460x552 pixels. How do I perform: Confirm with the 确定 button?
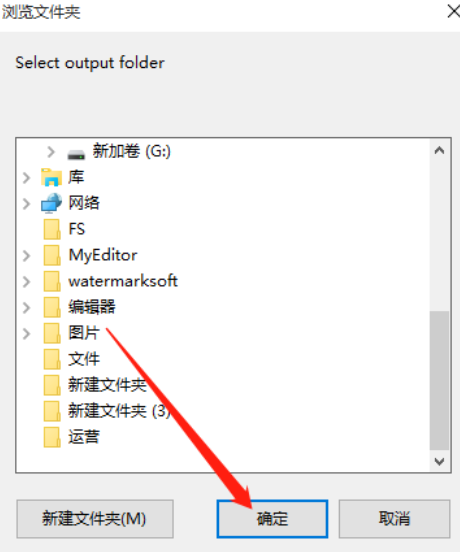tap(272, 519)
